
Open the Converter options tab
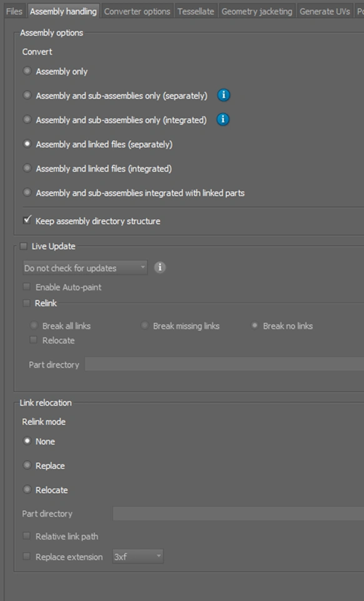tap(137, 11)
